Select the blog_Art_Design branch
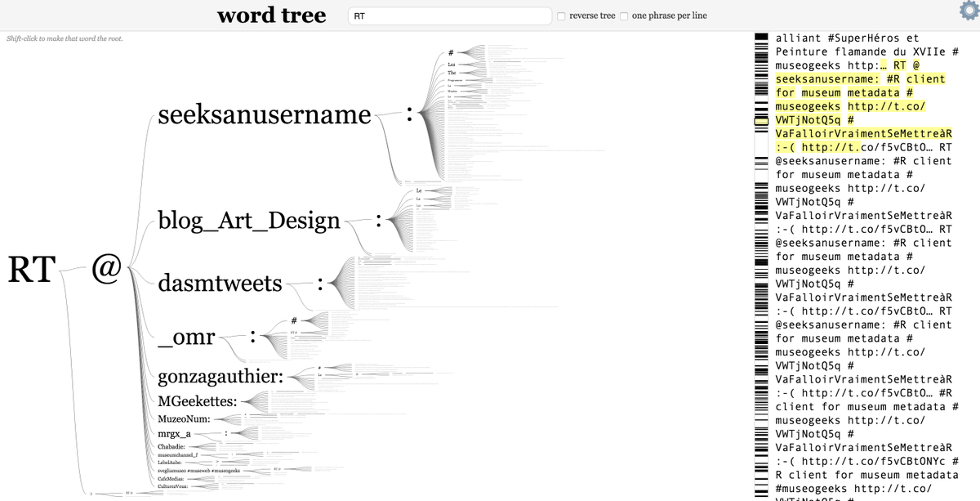This screenshot has height=501, width=980. click(x=247, y=221)
